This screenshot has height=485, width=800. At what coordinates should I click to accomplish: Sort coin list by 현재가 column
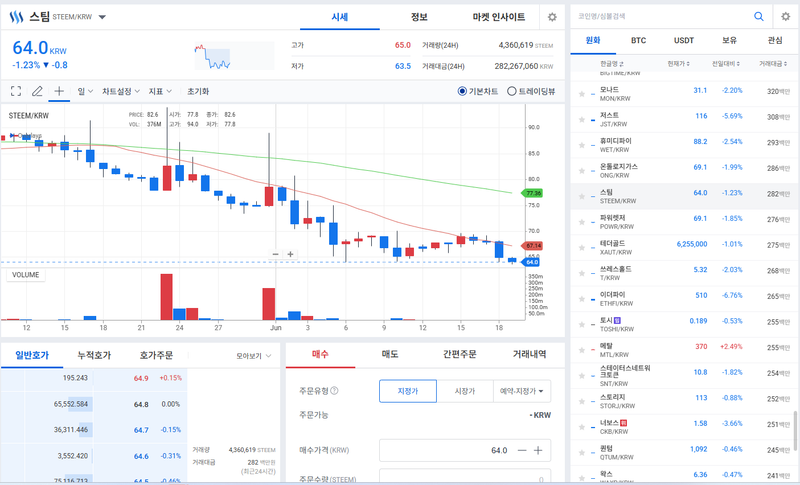click(x=679, y=64)
